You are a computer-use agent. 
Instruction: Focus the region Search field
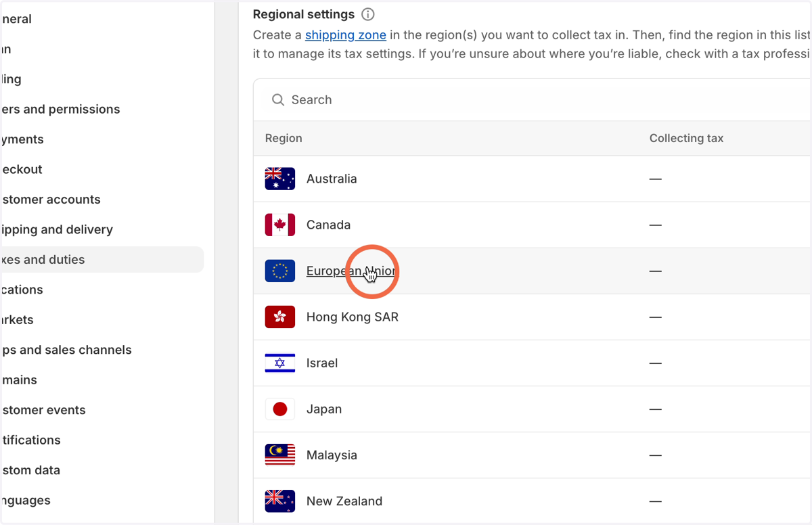531,99
